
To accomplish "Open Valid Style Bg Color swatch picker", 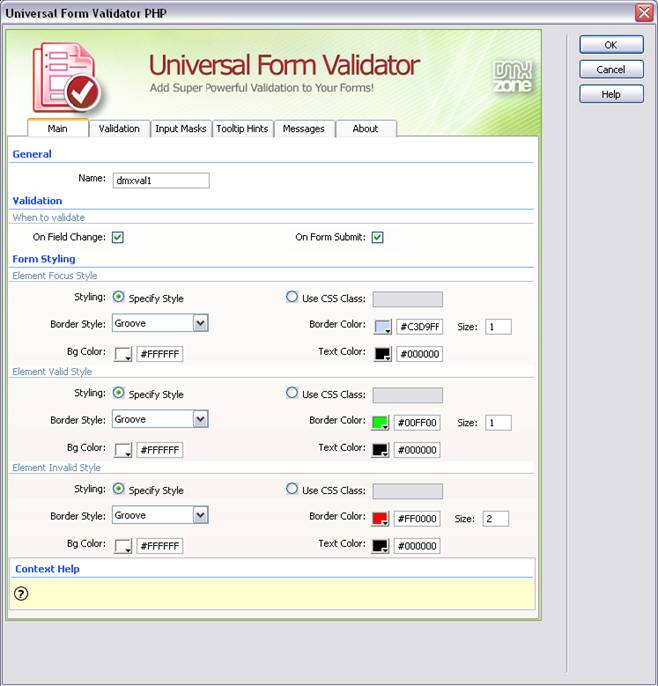I will (123, 450).
